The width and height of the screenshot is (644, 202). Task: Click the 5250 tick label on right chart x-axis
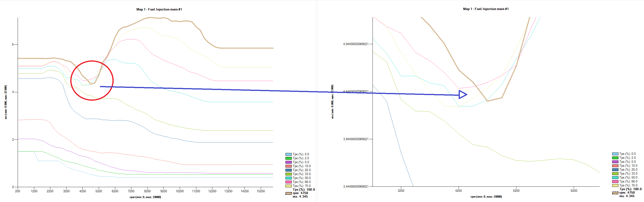tap(516, 191)
